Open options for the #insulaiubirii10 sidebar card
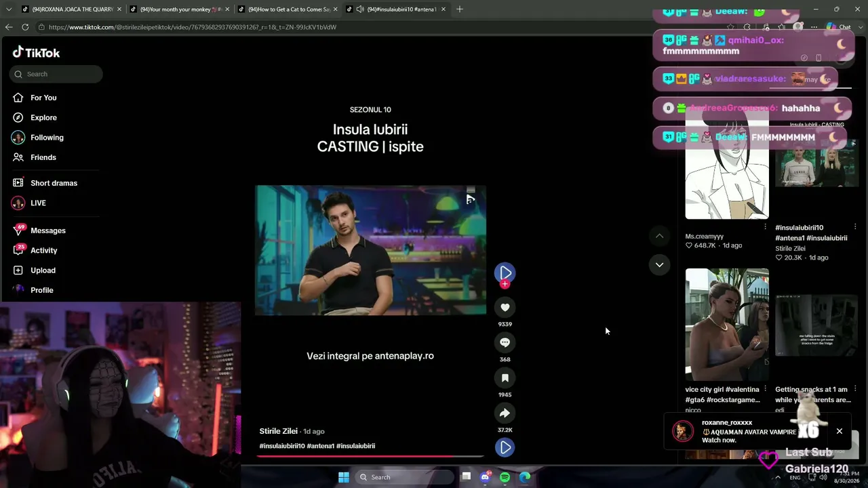This screenshot has width=868, height=488. [855, 227]
